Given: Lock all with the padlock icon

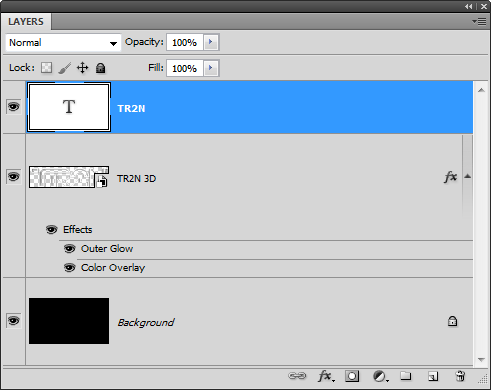Looking at the screenshot, I should coord(100,68).
